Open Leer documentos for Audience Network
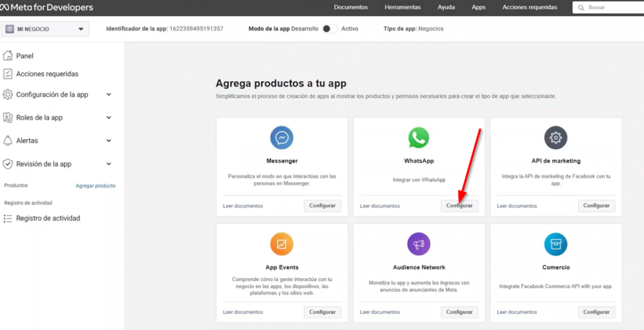The height and width of the screenshot is (330, 644). coord(380,312)
